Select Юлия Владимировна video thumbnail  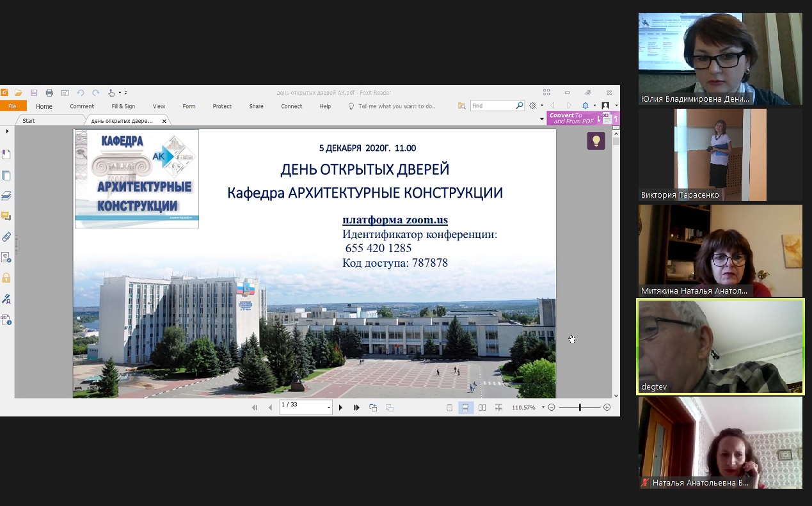[720, 59]
